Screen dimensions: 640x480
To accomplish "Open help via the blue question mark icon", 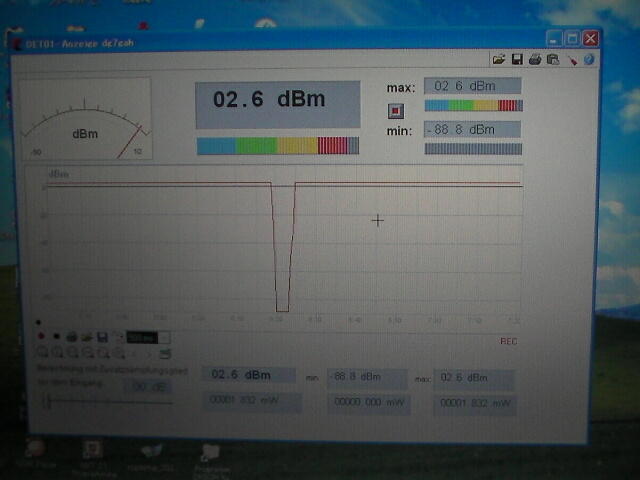I will coord(589,60).
